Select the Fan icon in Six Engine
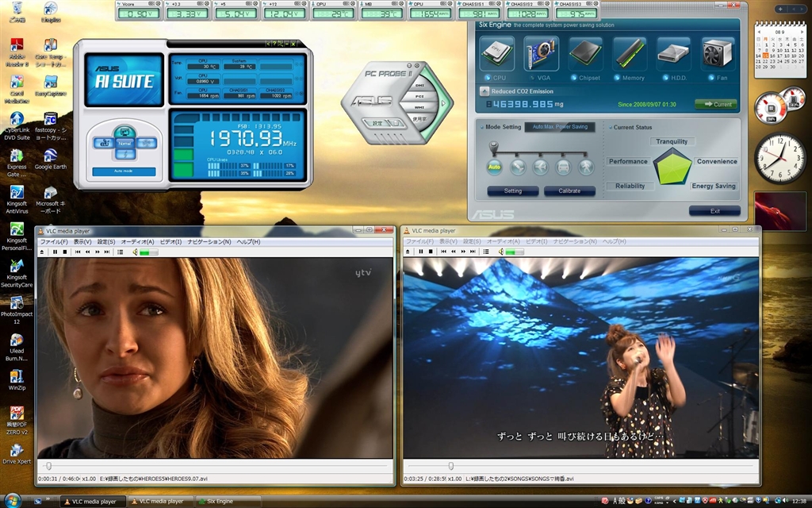Screen dimensions: 812x508 718,53
